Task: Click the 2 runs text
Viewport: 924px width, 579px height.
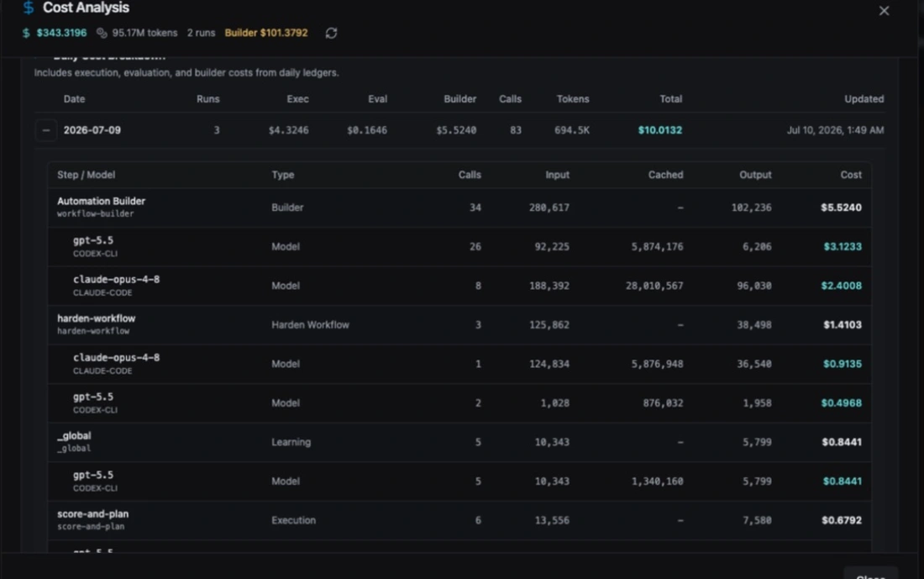Action: pyautogui.click(x=201, y=33)
